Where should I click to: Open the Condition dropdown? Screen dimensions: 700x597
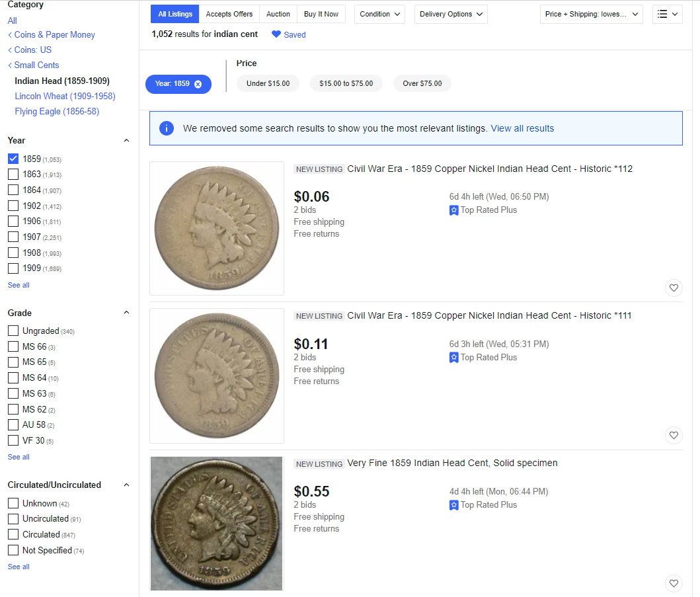[379, 15]
